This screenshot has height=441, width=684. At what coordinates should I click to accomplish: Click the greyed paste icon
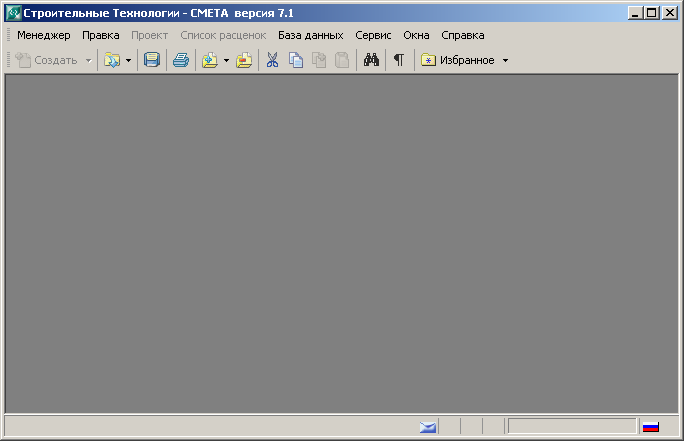pyautogui.click(x=319, y=60)
